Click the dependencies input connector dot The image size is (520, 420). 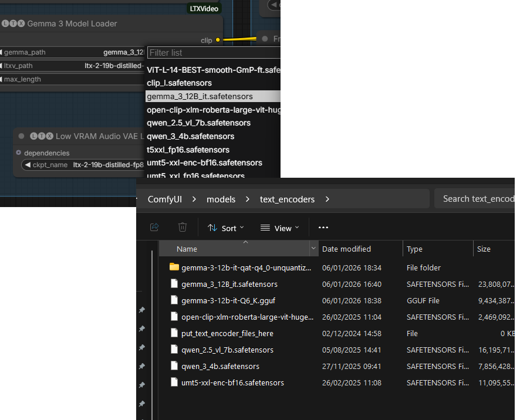click(19, 153)
